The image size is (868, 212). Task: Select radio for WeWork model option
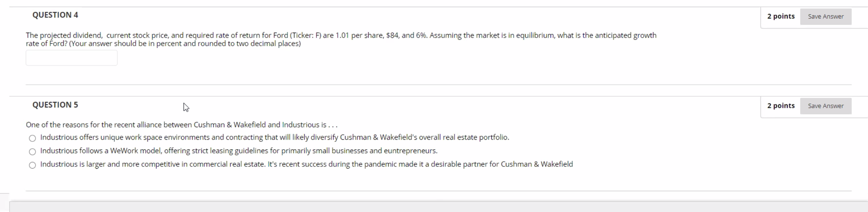pyautogui.click(x=32, y=152)
